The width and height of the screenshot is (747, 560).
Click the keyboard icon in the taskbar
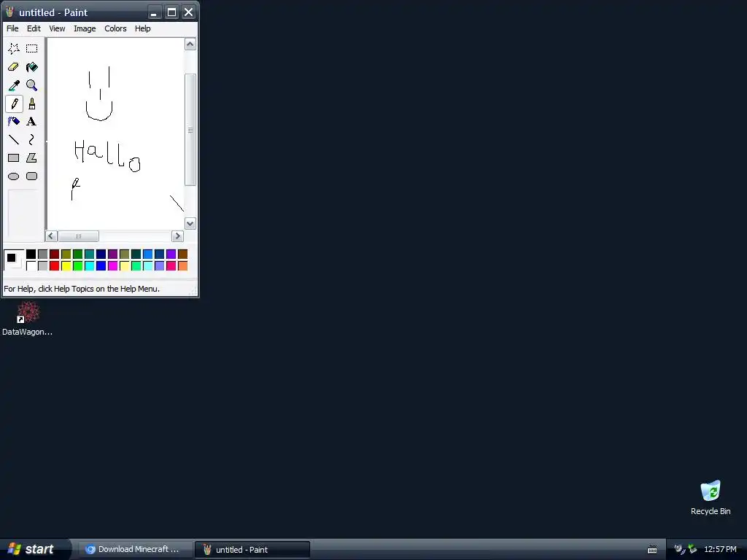coord(652,550)
